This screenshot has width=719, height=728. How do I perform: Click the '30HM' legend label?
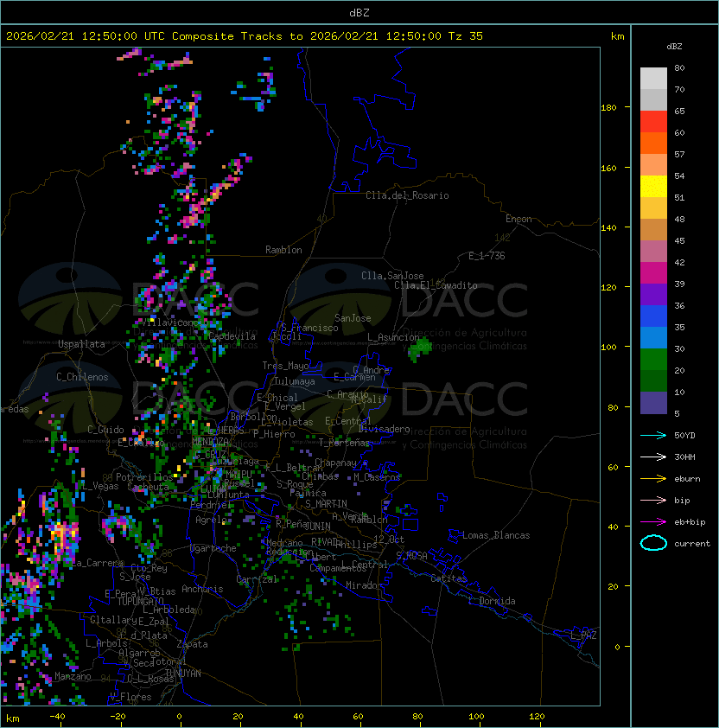tap(684, 457)
